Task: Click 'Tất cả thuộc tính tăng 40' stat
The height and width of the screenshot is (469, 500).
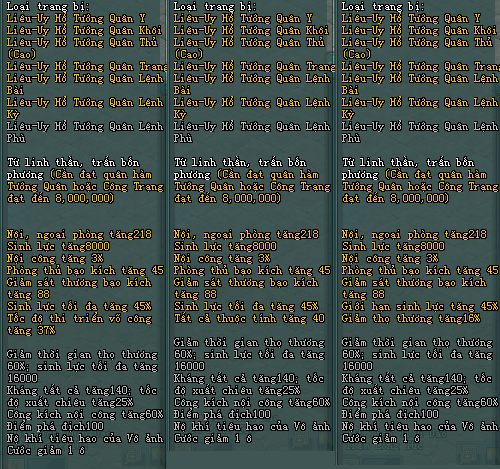Action: (x=249, y=319)
